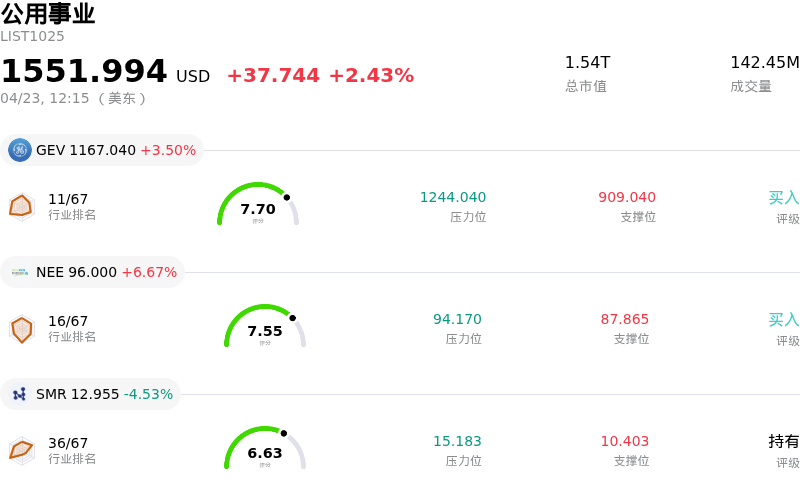Open the GEV 1167.040 stock ticker

[x=86, y=150]
